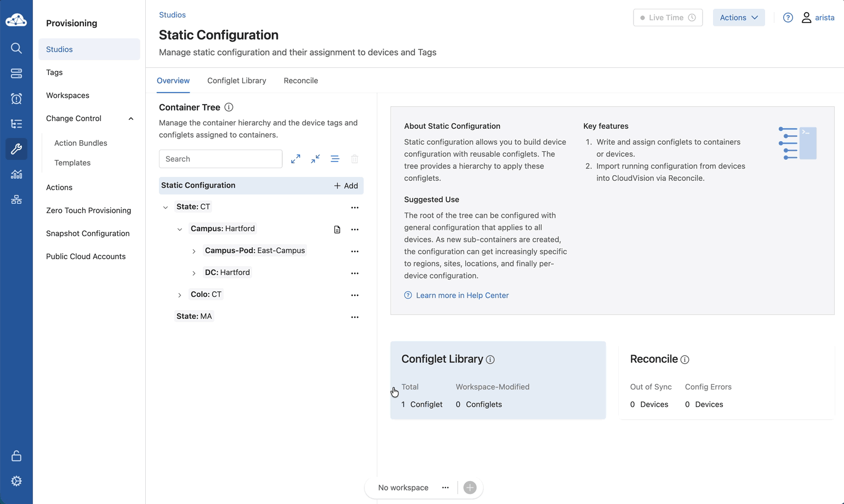This screenshot has height=504, width=844.
Task: Expand all containers in tree
Action: pos(295,159)
